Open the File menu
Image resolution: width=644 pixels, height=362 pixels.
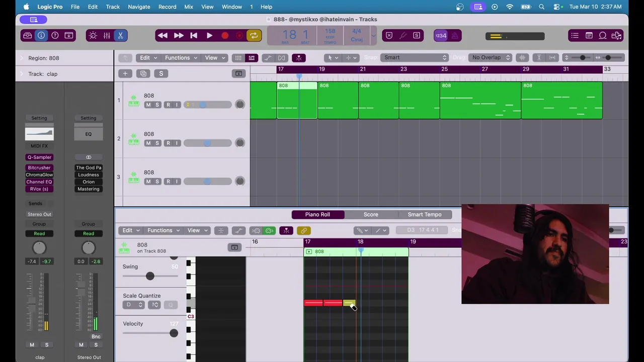(75, 7)
